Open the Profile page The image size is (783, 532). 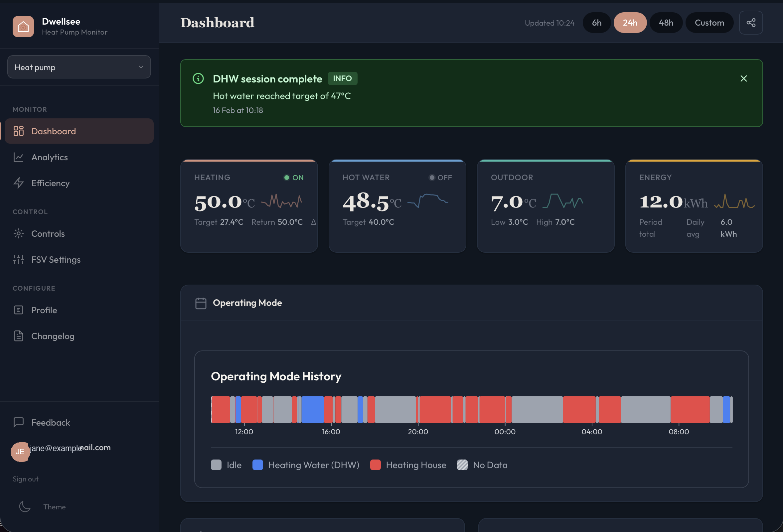point(44,310)
